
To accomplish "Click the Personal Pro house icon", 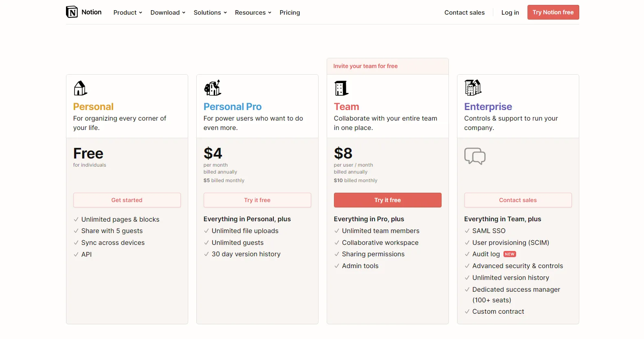I will pyautogui.click(x=212, y=88).
